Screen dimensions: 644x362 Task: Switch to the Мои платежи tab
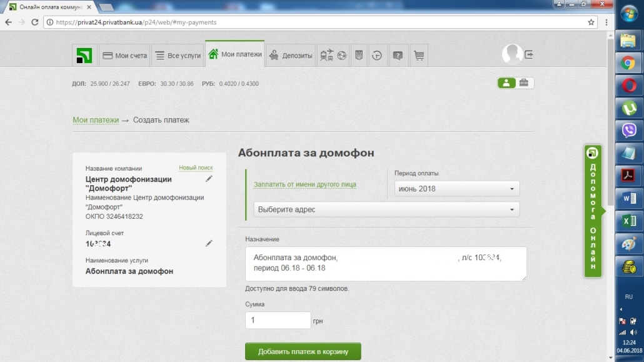coord(235,54)
